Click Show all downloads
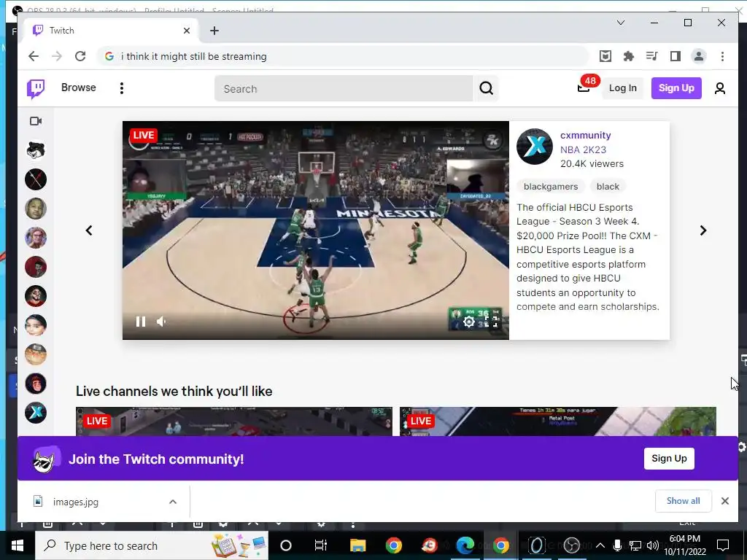 click(683, 501)
